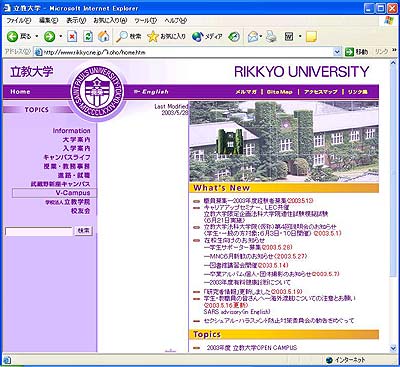Click the Edit document icon

(x=289, y=36)
